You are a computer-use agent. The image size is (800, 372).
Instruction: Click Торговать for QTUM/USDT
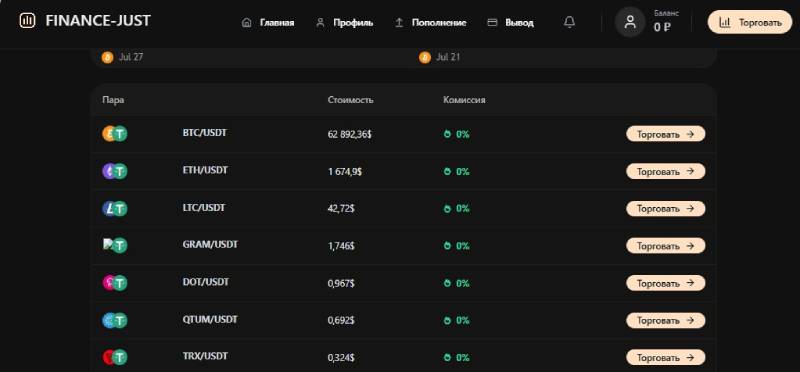tap(665, 320)
